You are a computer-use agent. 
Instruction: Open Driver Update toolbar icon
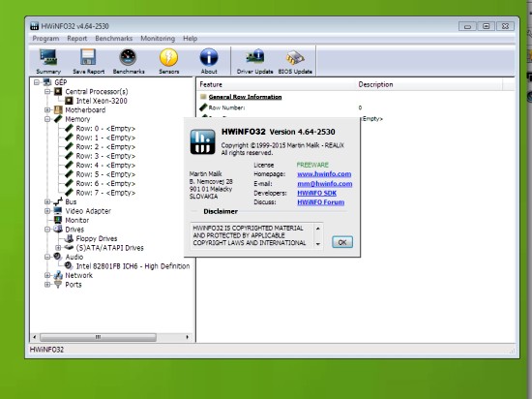point(254,61)
